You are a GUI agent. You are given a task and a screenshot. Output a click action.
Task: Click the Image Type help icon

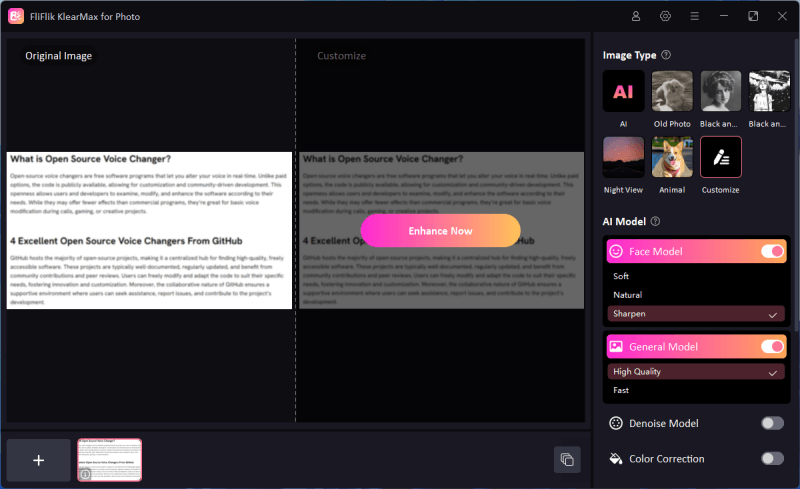tap(666, 55)
